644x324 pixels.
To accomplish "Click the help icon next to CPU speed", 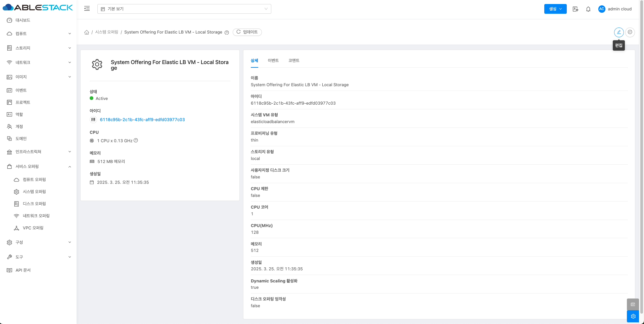I will tap(136, 141).
